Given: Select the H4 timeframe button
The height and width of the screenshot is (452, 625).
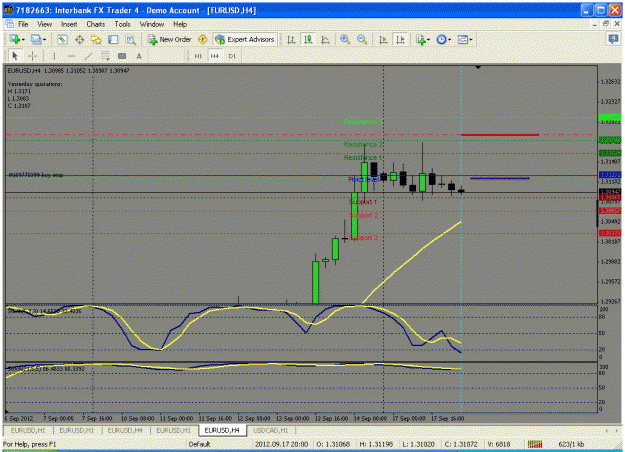Looking at the screenshot, I should coord(215,56).
